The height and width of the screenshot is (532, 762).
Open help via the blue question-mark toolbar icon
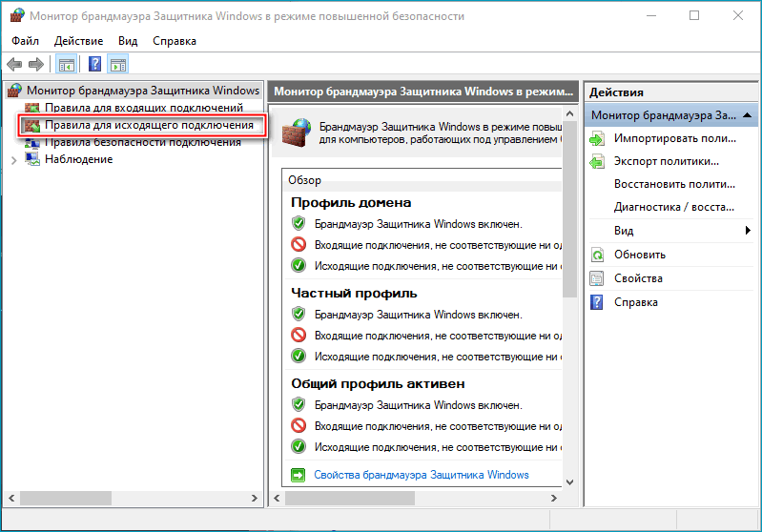tap(94, 64)
